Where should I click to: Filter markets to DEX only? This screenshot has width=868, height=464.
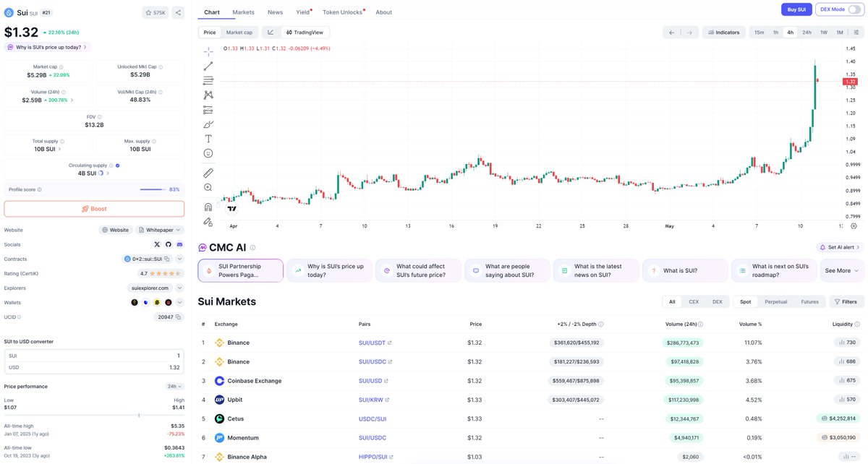pos(717,302)
